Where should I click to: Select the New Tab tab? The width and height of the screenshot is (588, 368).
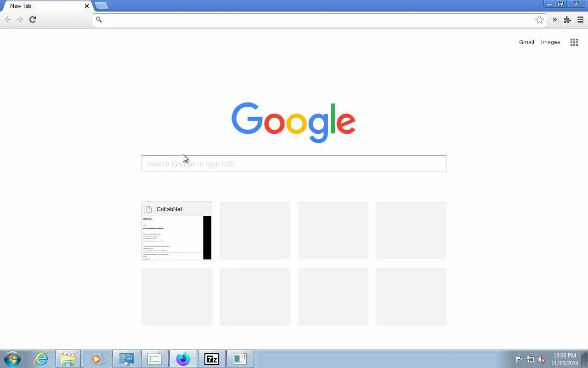pos(46,6)
